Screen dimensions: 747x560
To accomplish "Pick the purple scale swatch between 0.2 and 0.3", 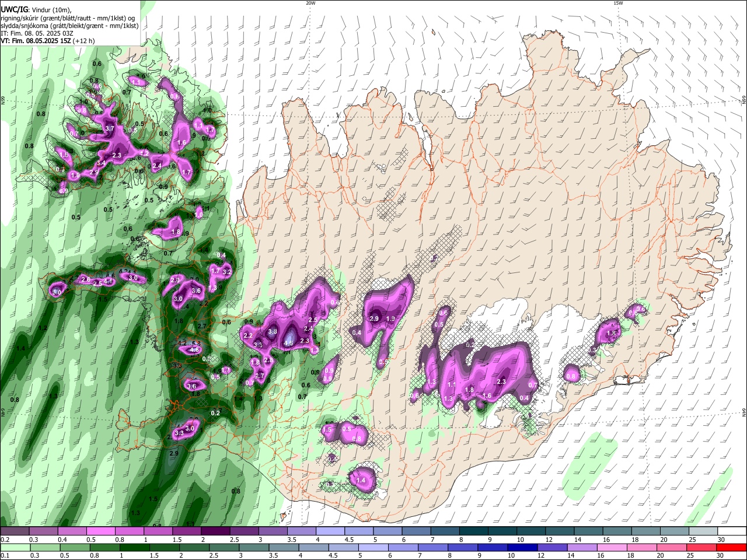I will pyautogui.click(x=15, y=531).
